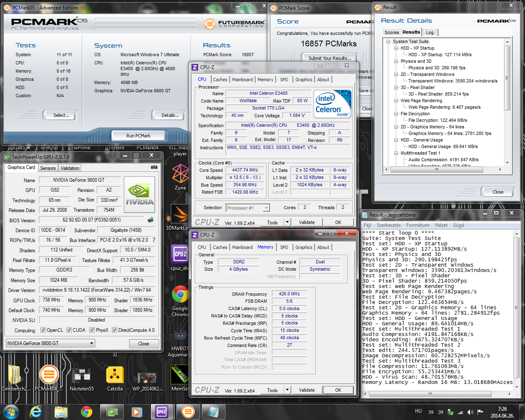This screenshot has width=525, height=420.
Task: Open the Zune desktop shortcut
Action: pyautogui.click(x=180, y=177)
